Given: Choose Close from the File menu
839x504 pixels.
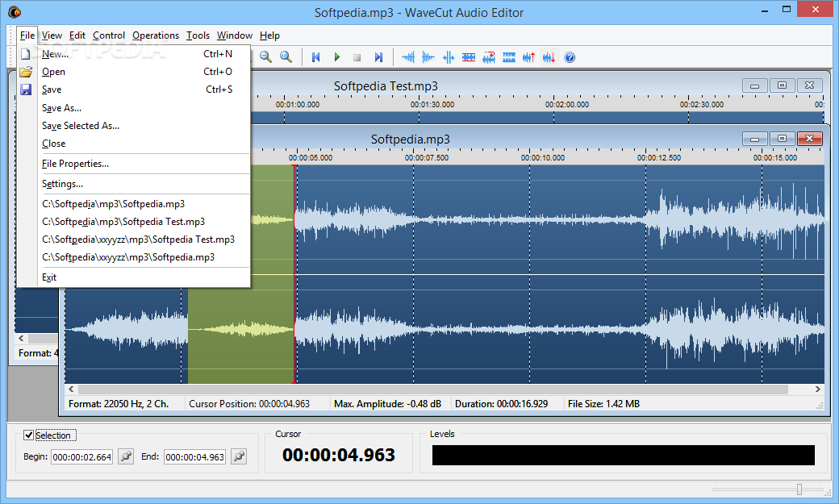Looking at the screenshot, I should tap(134, 144).
